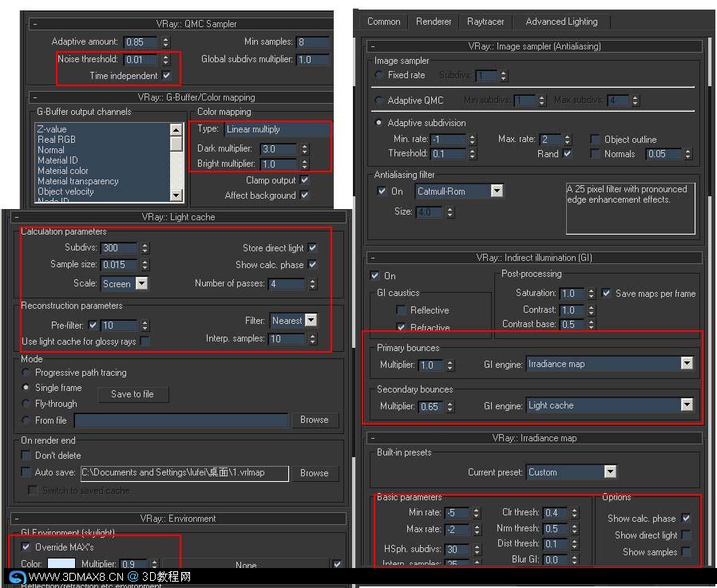This screenshot has width=717, height=588.
Task: Click the Auto save file path field
Action: pyautogui.click(x=184, y=473)
